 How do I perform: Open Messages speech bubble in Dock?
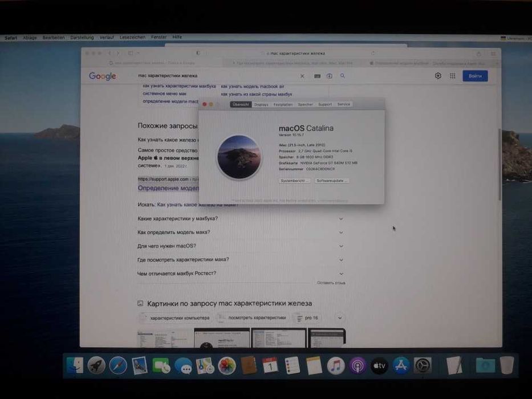coord(183,366)
